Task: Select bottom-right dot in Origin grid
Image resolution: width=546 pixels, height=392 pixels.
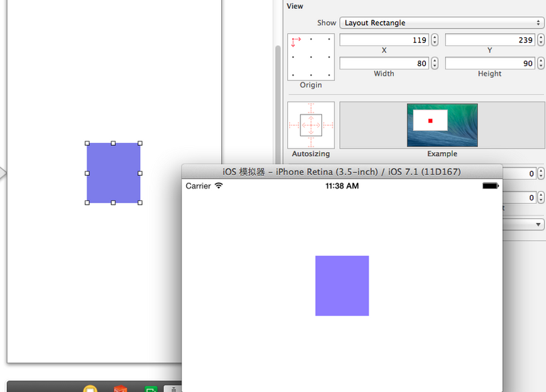Action: pos(329,75)
